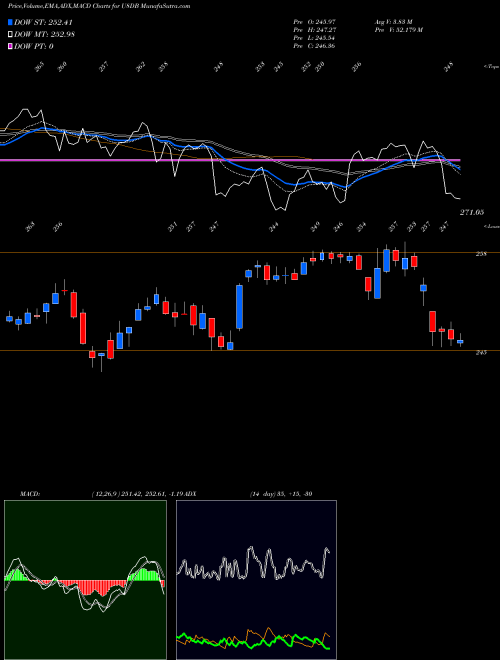Click the tall blue breakout candlestick mid-chart
Screen dimensions: 500x660
click(239, 307)
